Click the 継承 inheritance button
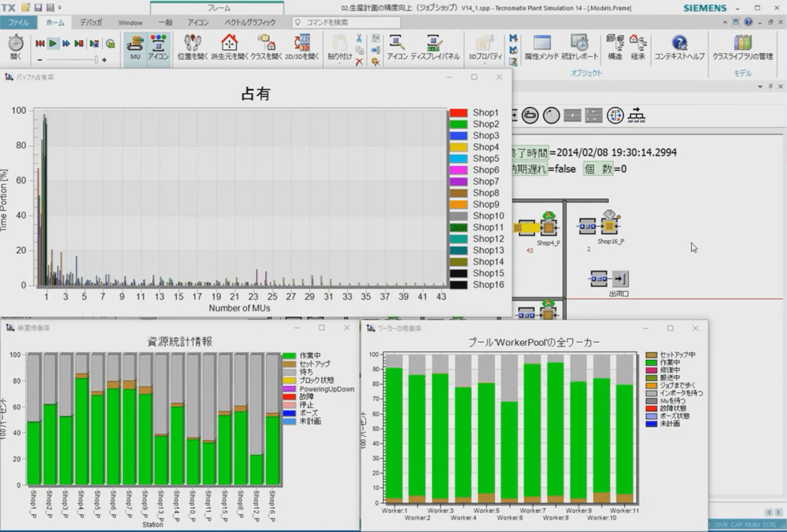The image size is (787, 532). click(638, 46)
